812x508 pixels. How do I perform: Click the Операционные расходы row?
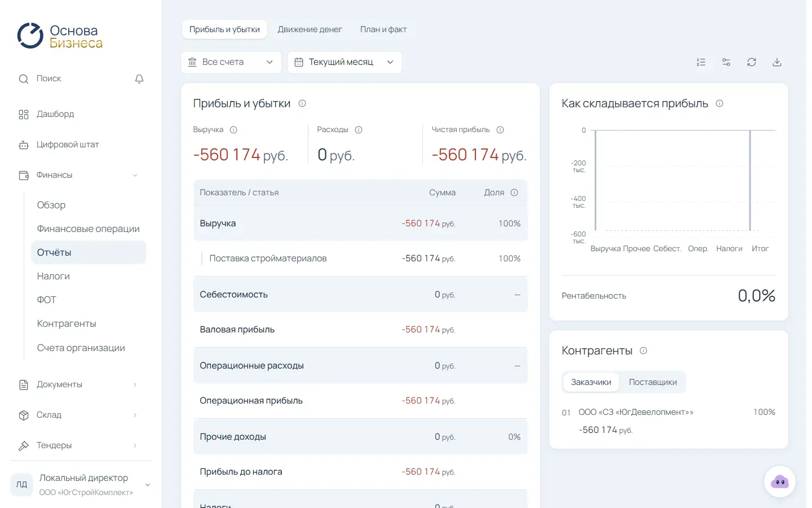360,366
